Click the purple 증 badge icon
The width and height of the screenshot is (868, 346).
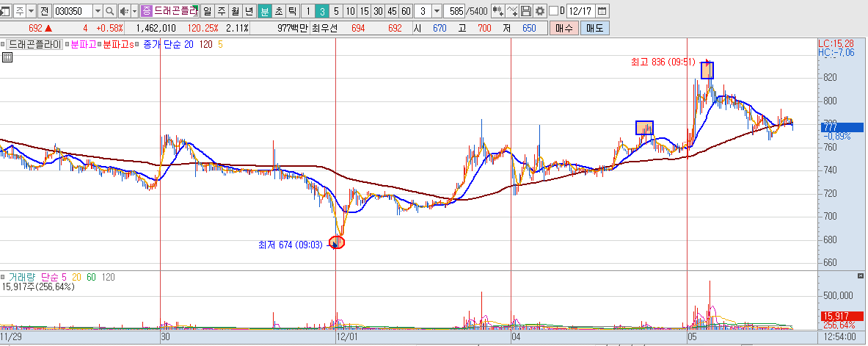pos(147,10)
